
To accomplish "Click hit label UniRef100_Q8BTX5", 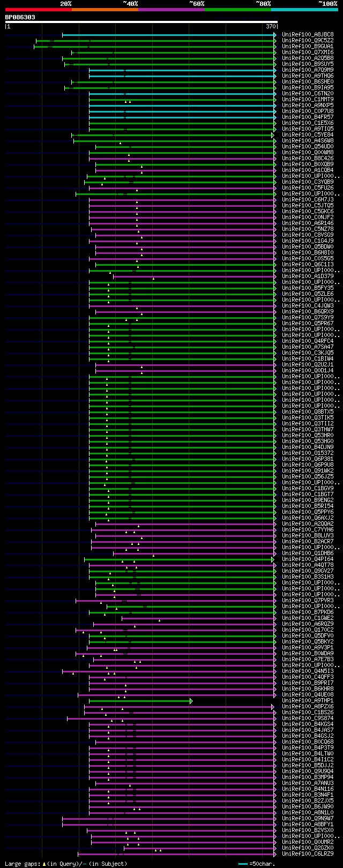I will (308, 412).
